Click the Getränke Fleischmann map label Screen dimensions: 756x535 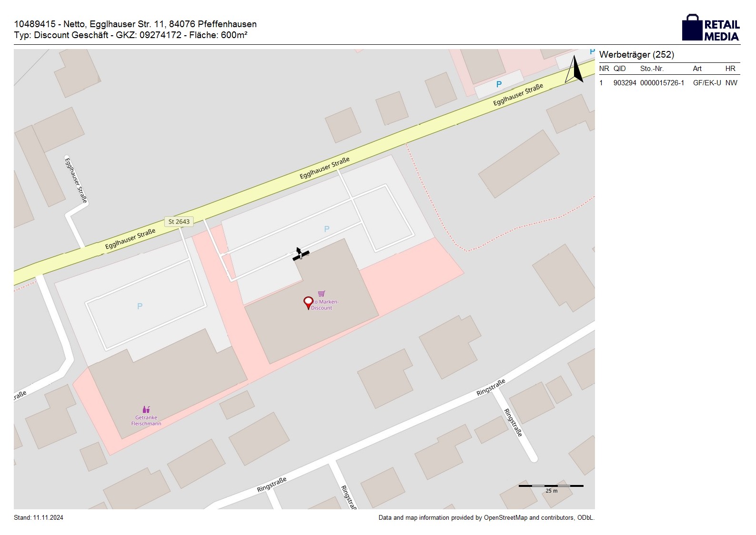click(x=146, y=421)
